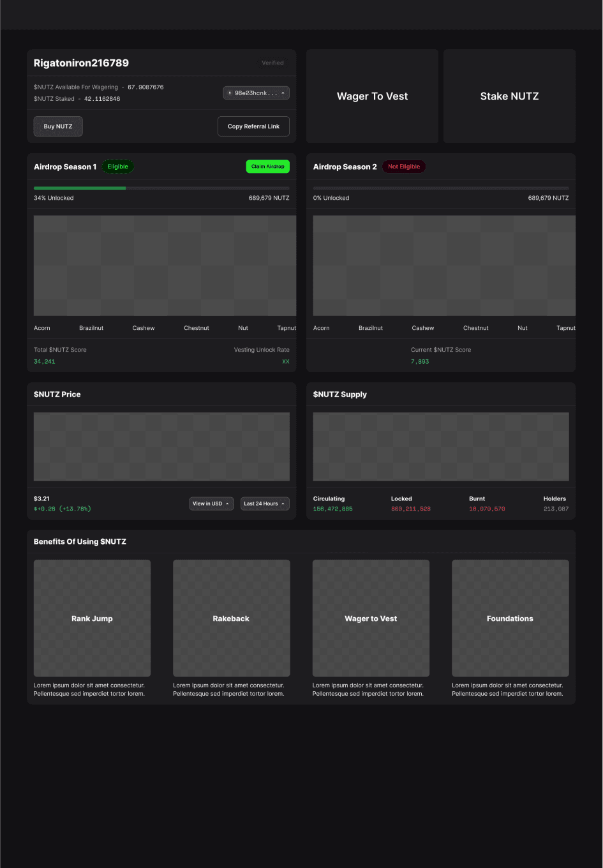
Task: Click 689,679 NUTZ in Airdrop Season 1
Action: (x=269, y=198)
